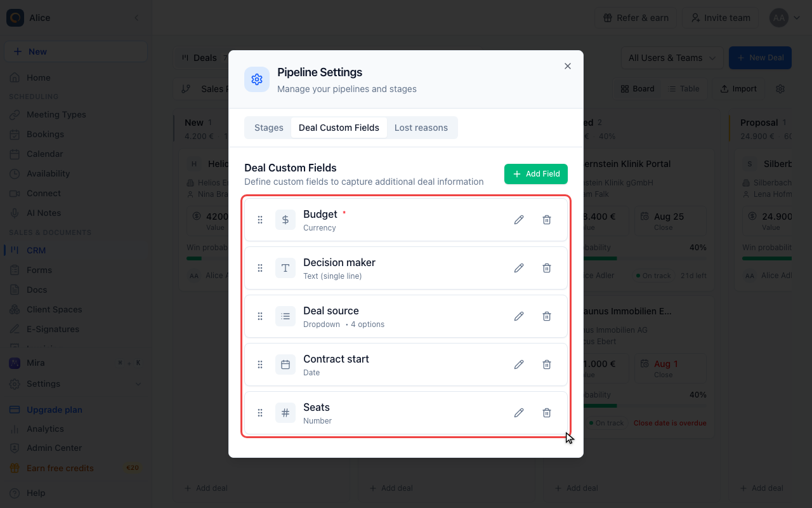Image resolution: width=812 pixels, height=508 pixels.
Task: Switch to Table view
Action: click(684, 89)
